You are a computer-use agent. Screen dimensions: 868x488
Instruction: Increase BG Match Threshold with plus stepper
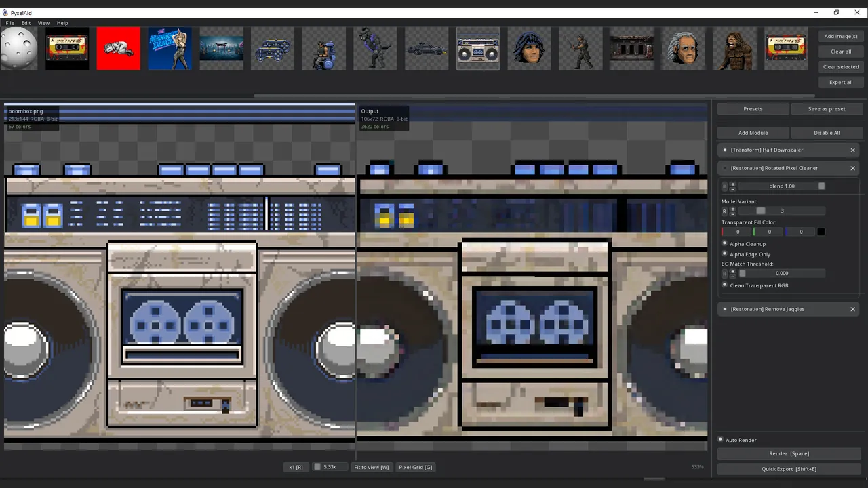click(x=732, y=271)
